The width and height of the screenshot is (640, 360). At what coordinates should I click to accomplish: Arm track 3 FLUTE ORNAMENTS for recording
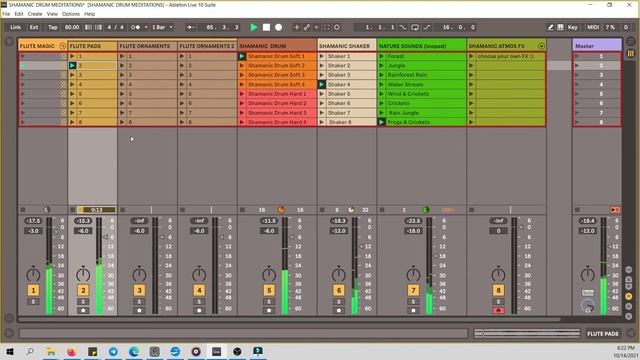pyautogui.click(x=139, y=310)
